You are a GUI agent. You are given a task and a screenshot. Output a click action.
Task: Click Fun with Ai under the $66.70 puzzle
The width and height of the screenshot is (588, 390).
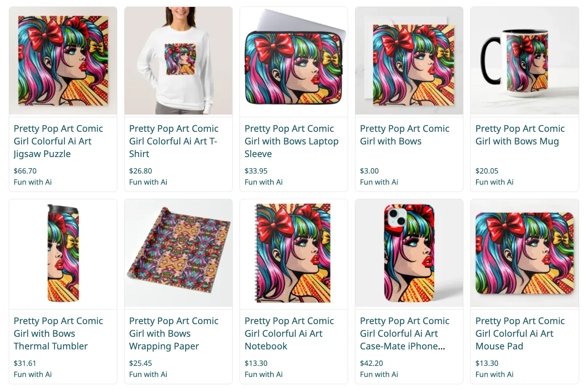[x=33, y=182]
